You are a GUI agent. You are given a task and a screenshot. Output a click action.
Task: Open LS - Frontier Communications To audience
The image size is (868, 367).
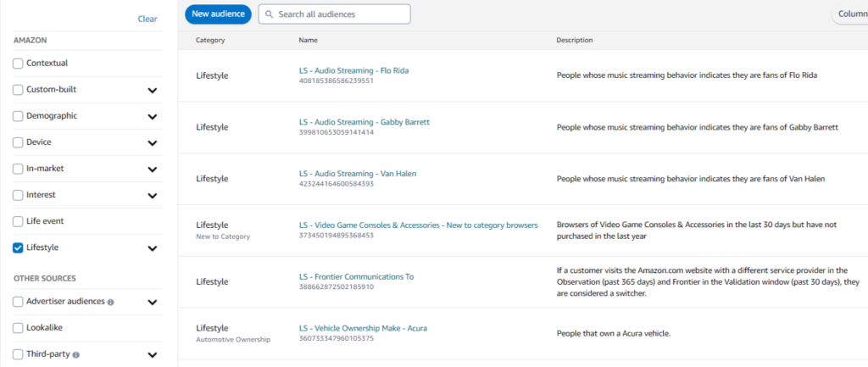point(357,277)
